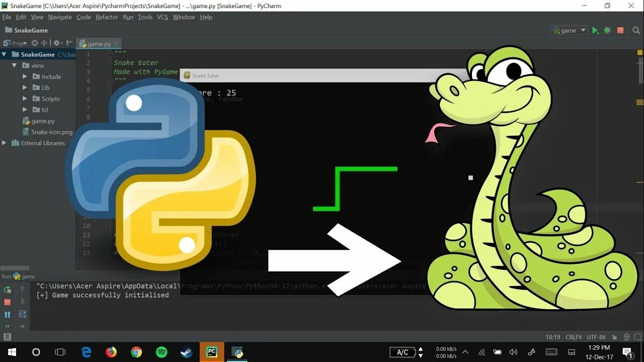644x362 pixels.
Task: Open Steam from the taskbar
Action: coord(187,352)
